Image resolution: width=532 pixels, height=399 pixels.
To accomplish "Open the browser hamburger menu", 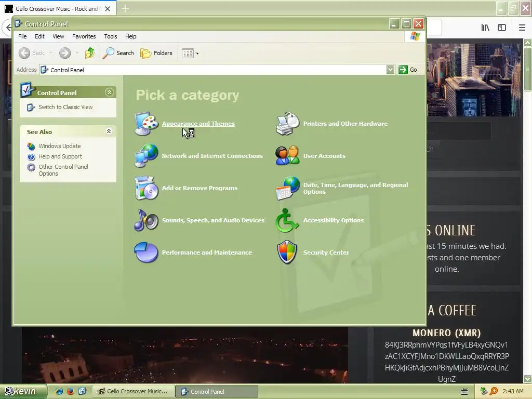I will [522, 28].
